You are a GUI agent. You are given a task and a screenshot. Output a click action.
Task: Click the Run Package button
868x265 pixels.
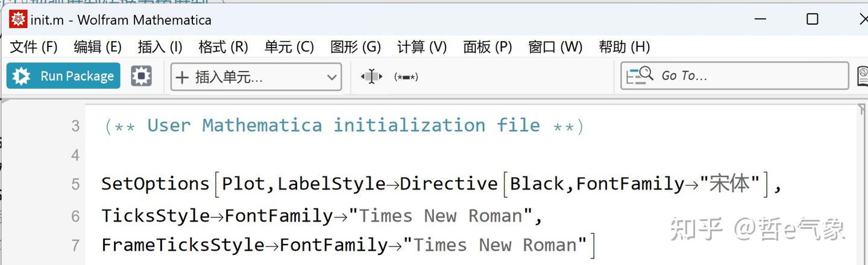[x=63, y=76]
